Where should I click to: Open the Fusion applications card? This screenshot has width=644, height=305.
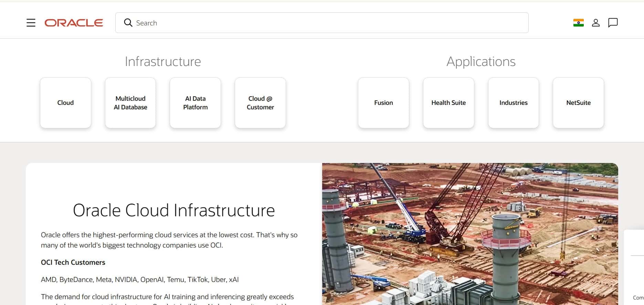pyautogui.click(x=383, y=103)
